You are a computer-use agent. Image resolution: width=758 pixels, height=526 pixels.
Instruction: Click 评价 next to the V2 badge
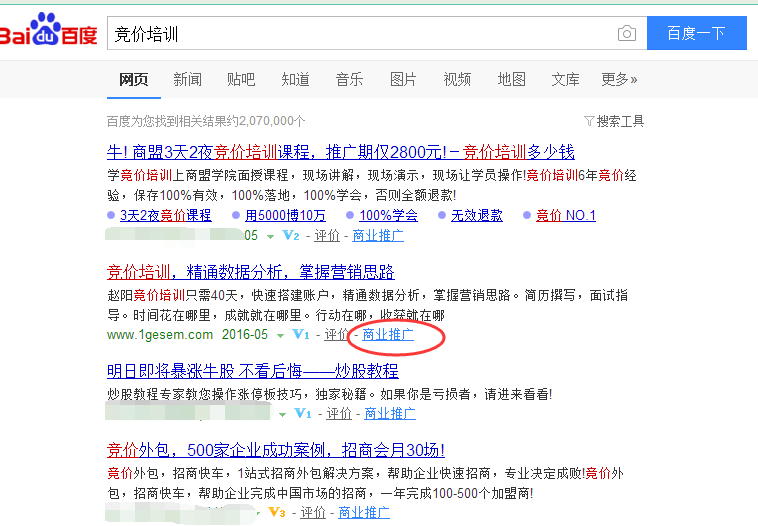[x=327, y=235]
